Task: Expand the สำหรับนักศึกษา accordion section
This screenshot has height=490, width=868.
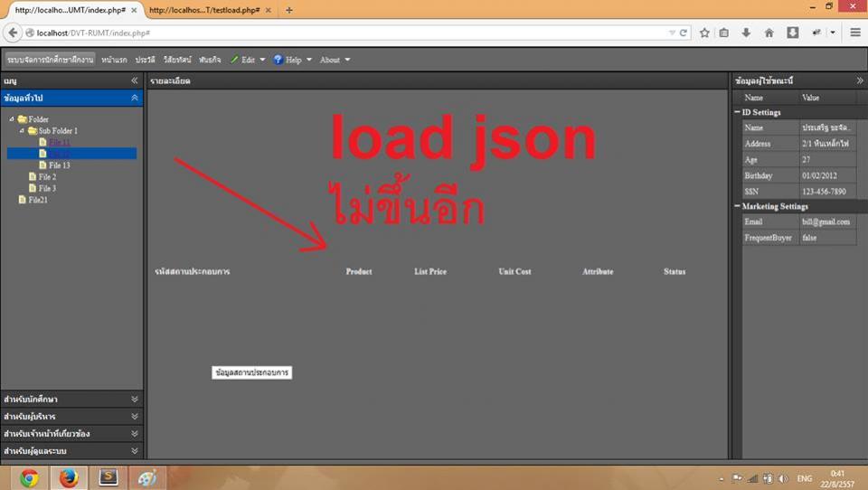Action: coord(71,399)
